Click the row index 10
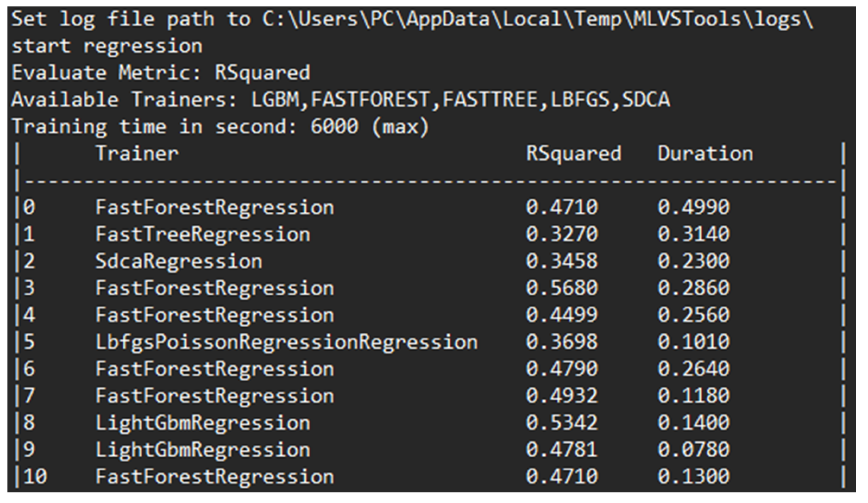The height and width of the screenshot is (503, 868). pyautogui.click(x=35, y=477)
